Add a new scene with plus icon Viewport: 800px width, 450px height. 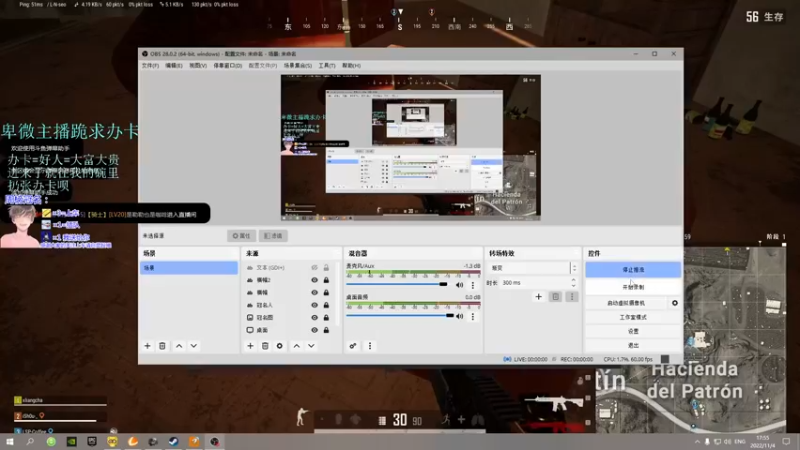(x=147, y=346)
